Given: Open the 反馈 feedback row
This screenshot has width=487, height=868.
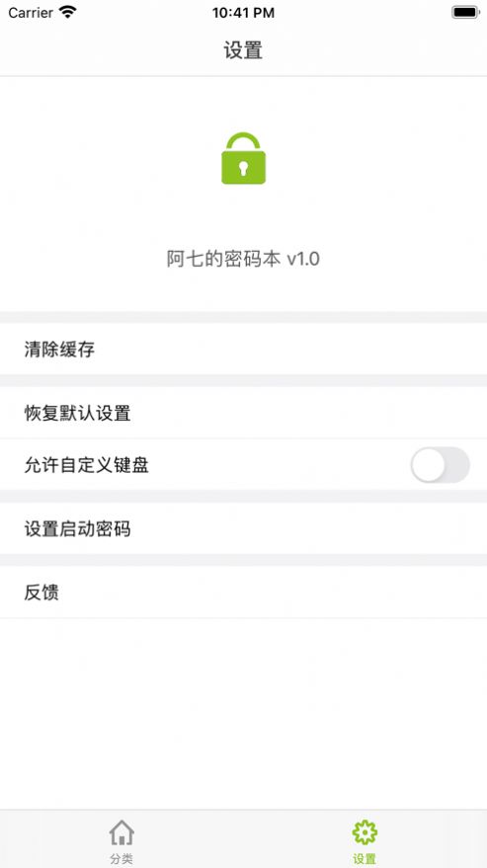Looking at the screenshot, I should (243, 592).
